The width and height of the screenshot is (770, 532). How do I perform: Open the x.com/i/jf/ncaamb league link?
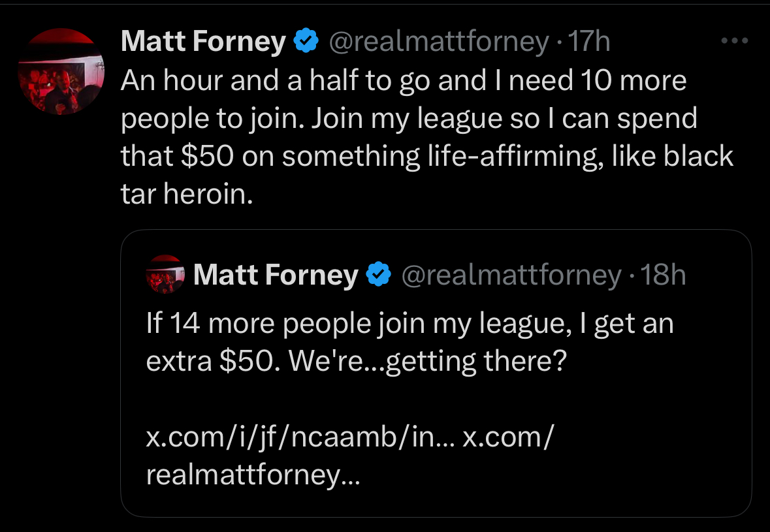click(x=299, y=438)
